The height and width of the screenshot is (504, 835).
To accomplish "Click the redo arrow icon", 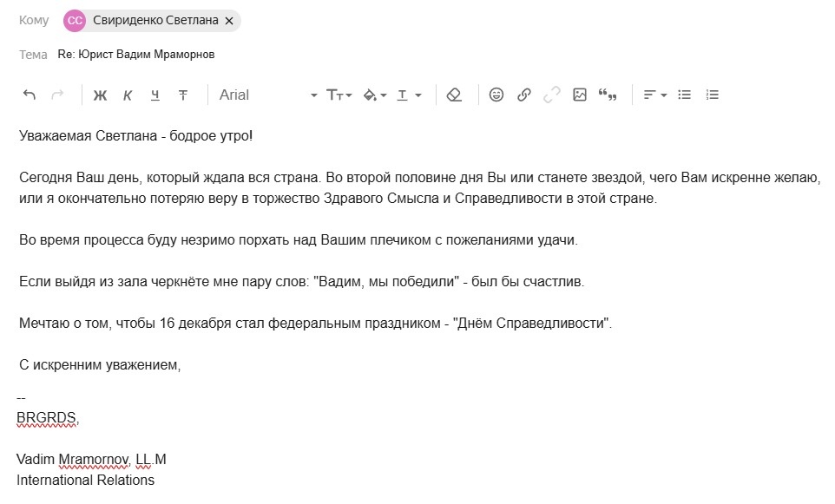I will [57, 95].
